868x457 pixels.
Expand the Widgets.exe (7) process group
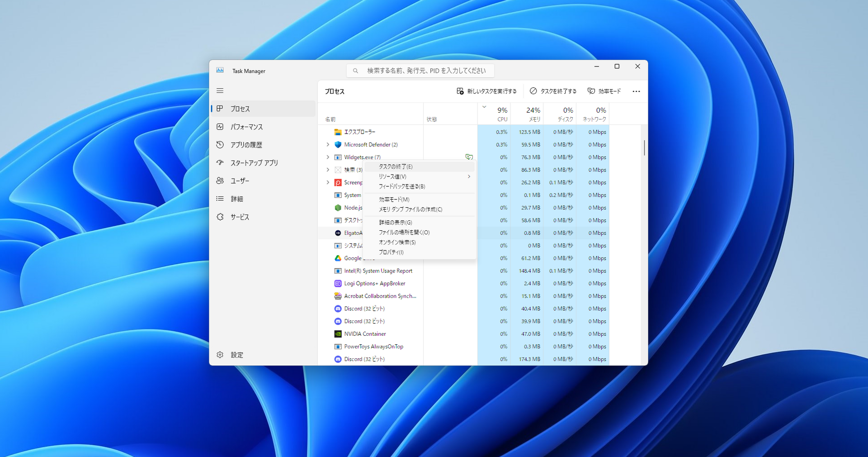coord(328,157)
